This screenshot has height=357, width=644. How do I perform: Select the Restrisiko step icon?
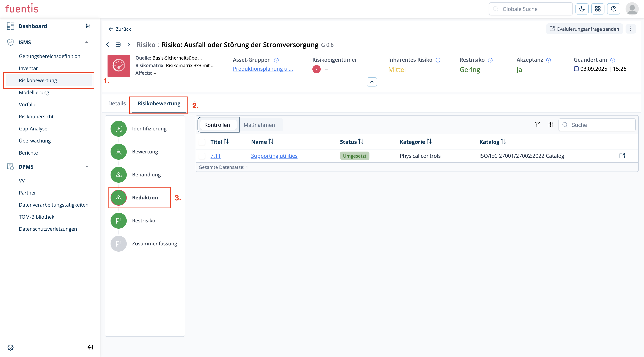pyautogui.click(x=118, y=220)
